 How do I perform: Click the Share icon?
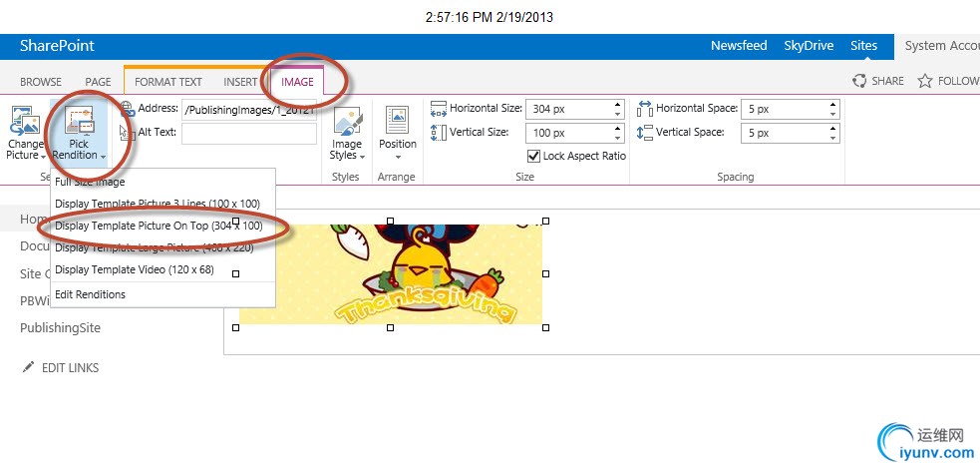tap(860, 81)
